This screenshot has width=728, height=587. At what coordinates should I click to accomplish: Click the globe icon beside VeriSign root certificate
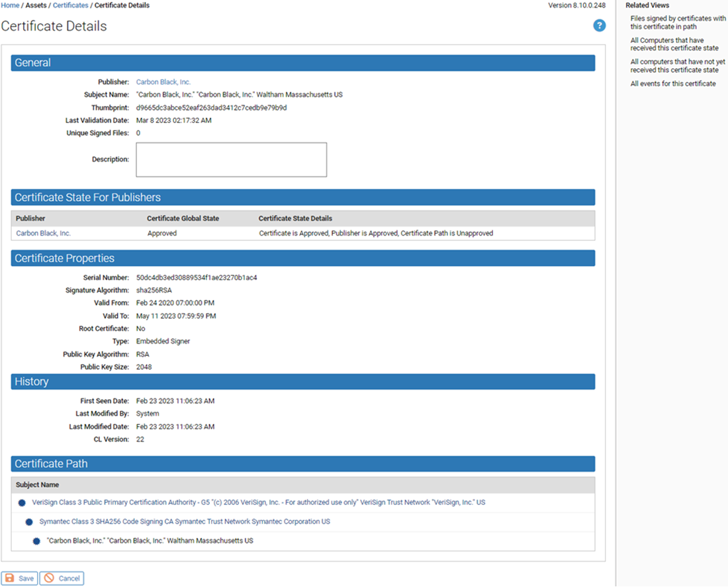22,502
